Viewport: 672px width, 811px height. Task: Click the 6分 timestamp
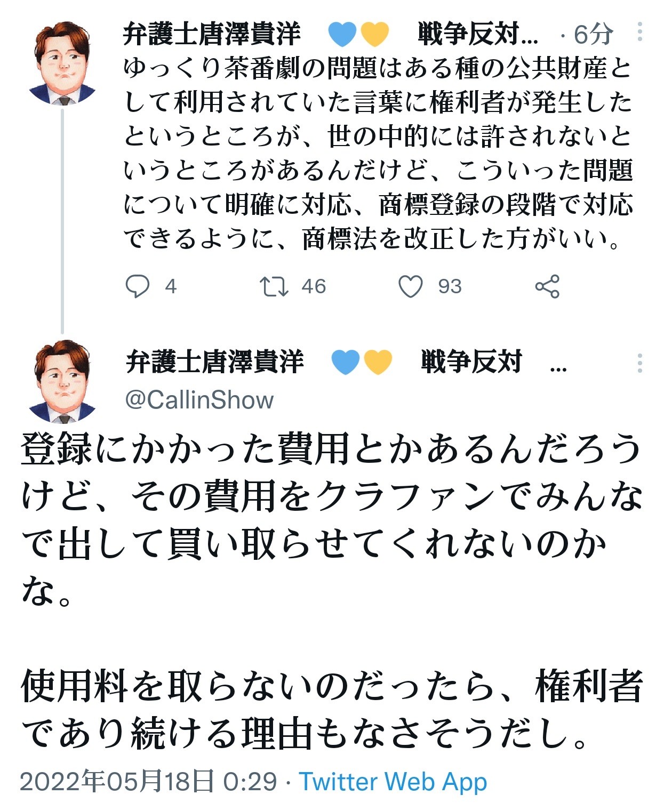pos(593,35)
